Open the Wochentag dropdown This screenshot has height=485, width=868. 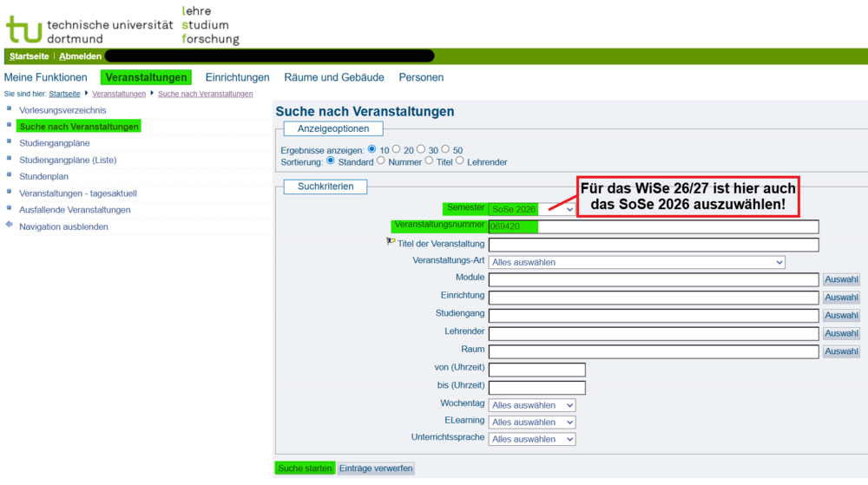coord(532,405)
